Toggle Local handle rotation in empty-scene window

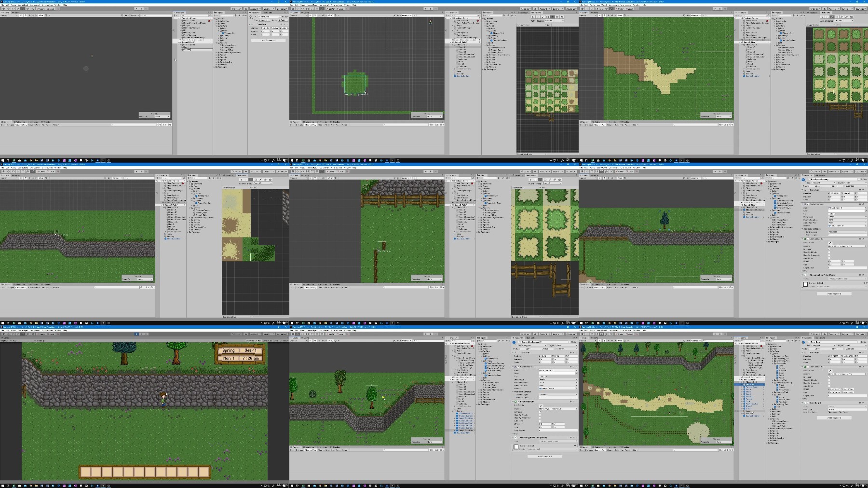tap(51, 9)
